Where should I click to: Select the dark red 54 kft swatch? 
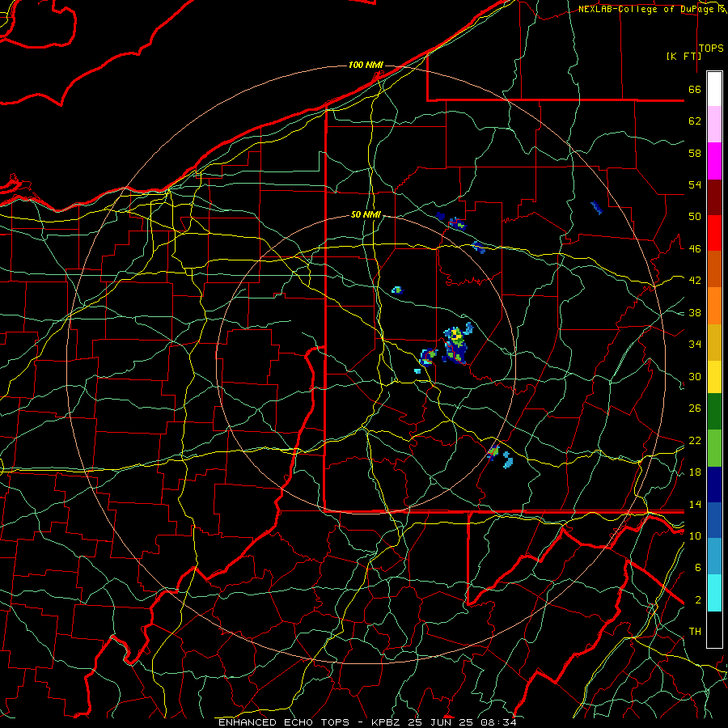pos(714,197)
